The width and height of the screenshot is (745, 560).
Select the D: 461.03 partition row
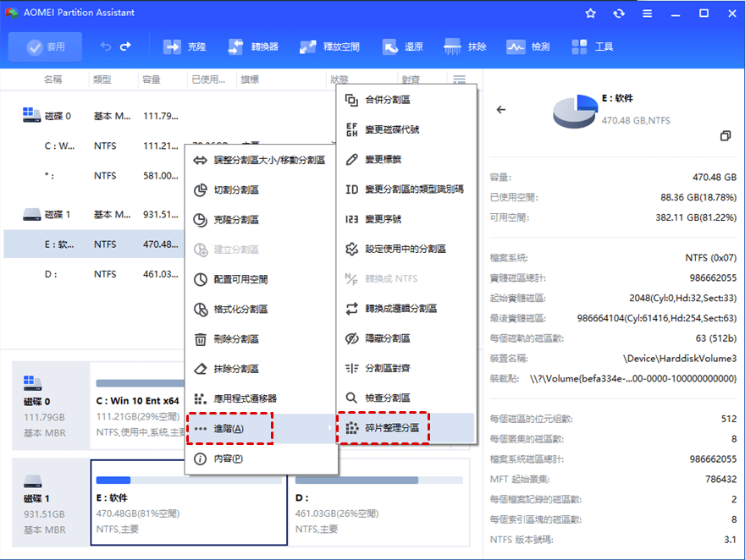pyautogui.click(x=94, y=274)
